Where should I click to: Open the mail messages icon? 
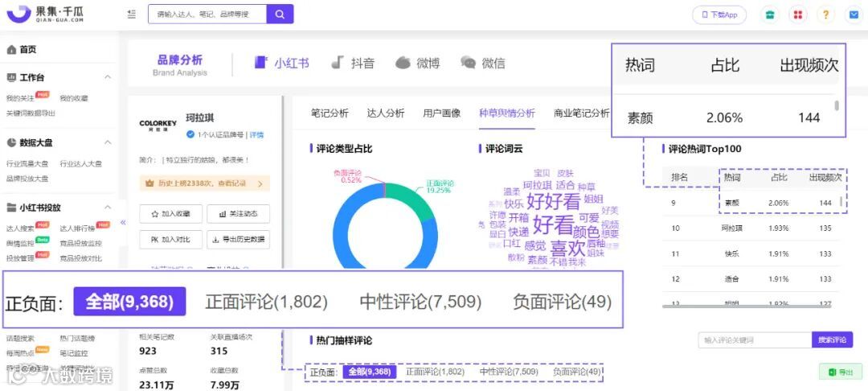pyautogui.click(x=854, y=15)
